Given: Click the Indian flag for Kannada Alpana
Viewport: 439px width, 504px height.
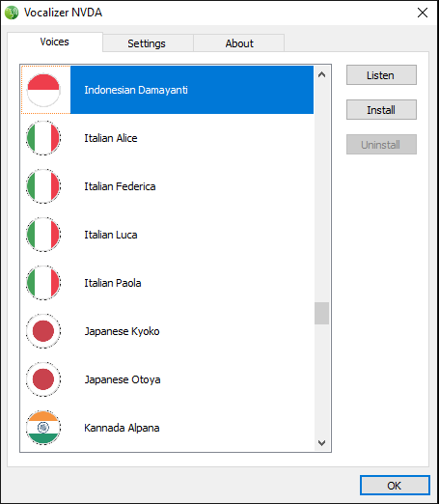Looking at the screenshot, I should (43, 428).
